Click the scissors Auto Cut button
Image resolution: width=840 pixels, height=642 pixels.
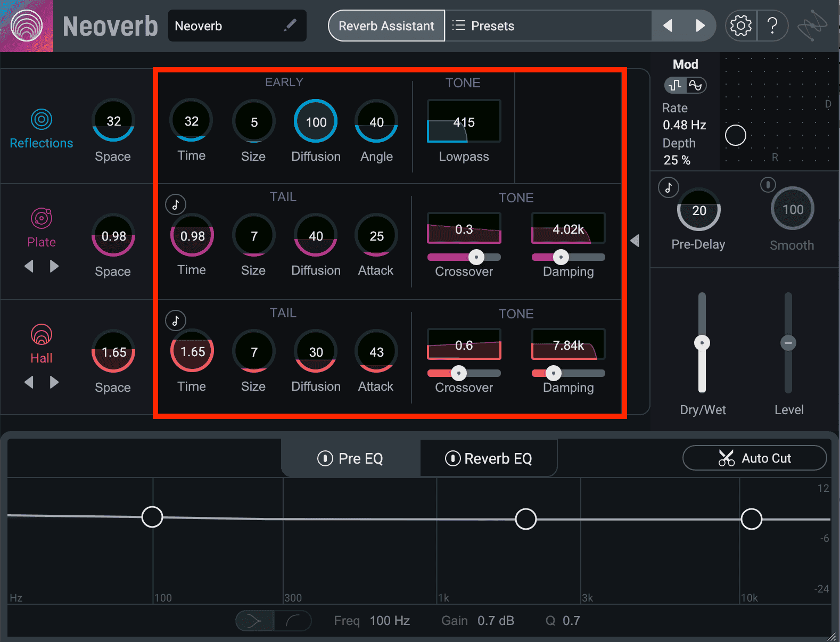[754, 458]
